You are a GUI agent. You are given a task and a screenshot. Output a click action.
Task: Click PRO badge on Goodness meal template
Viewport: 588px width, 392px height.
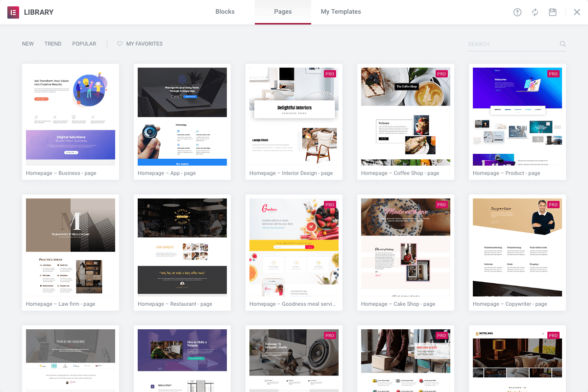(330, 205)
